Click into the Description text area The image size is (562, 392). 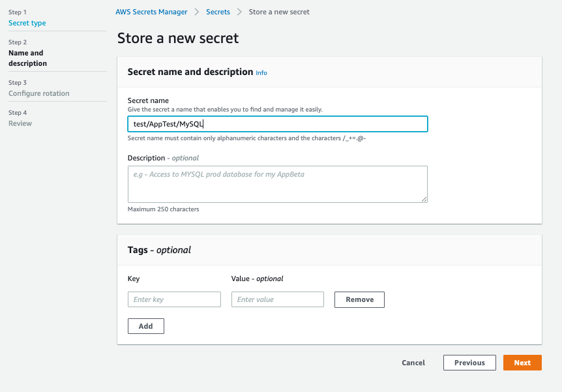tap(278, 184)
